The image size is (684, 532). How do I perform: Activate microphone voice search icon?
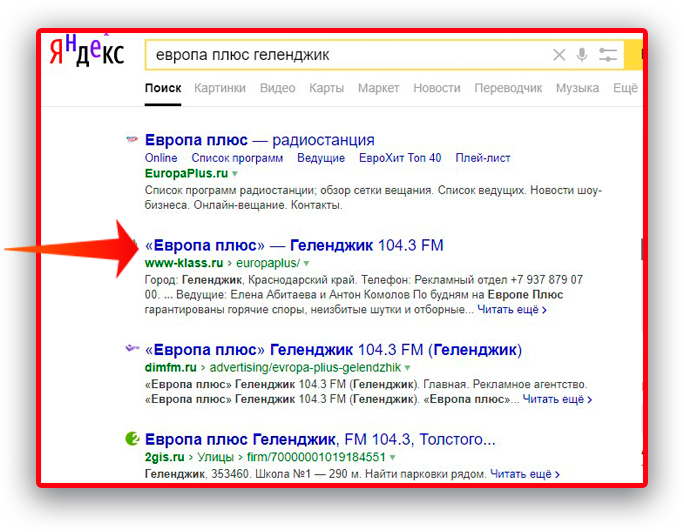581,55
